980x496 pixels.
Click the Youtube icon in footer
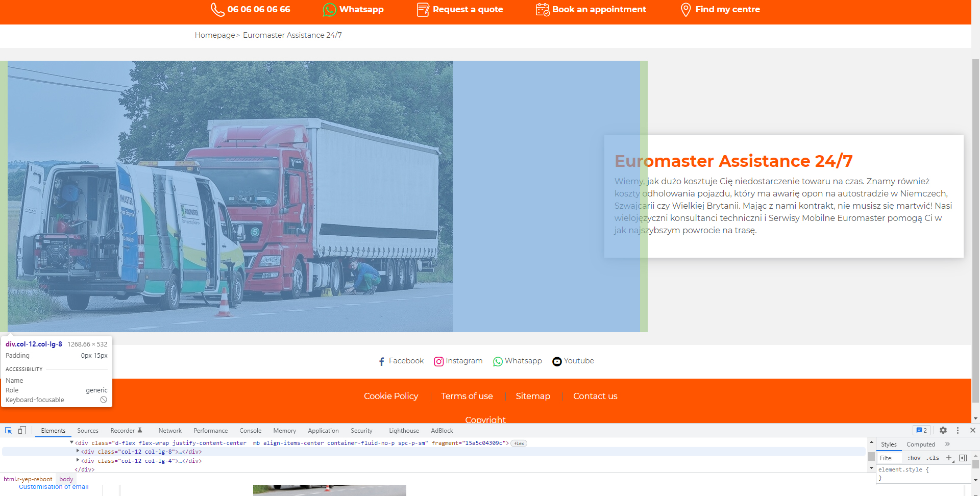(x=557, y=361)
